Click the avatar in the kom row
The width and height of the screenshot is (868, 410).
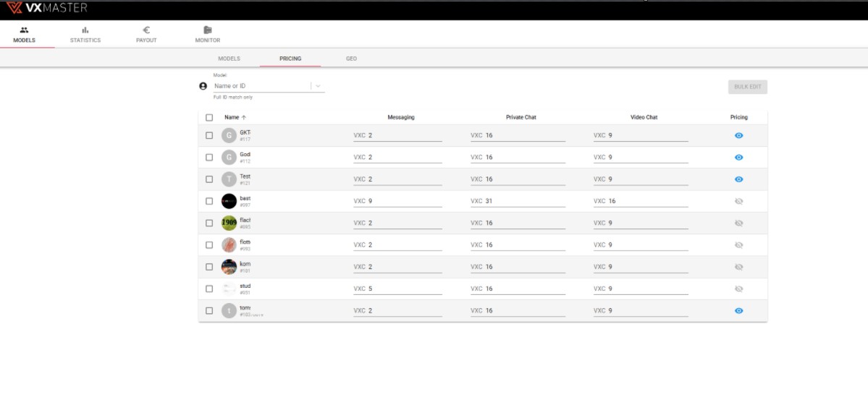229,267
